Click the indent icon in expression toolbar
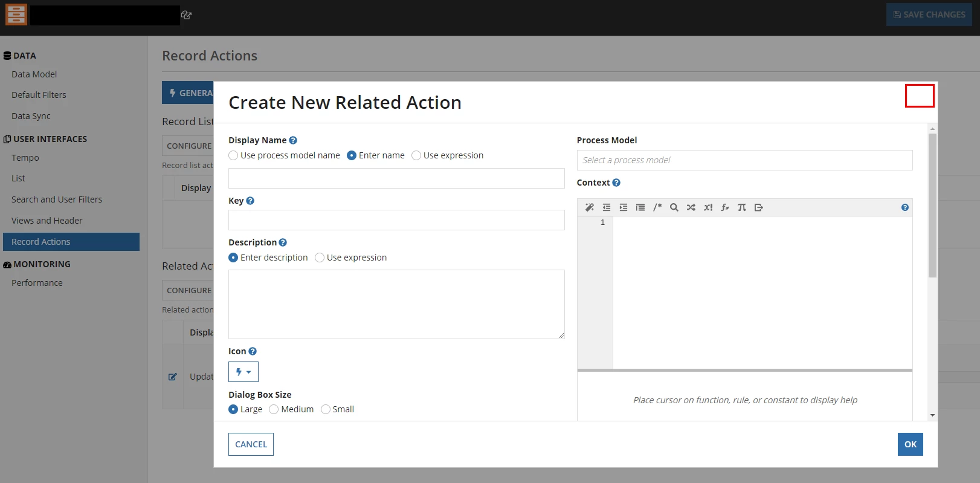This screenshot has width=980, height=483. click(624, 207)
